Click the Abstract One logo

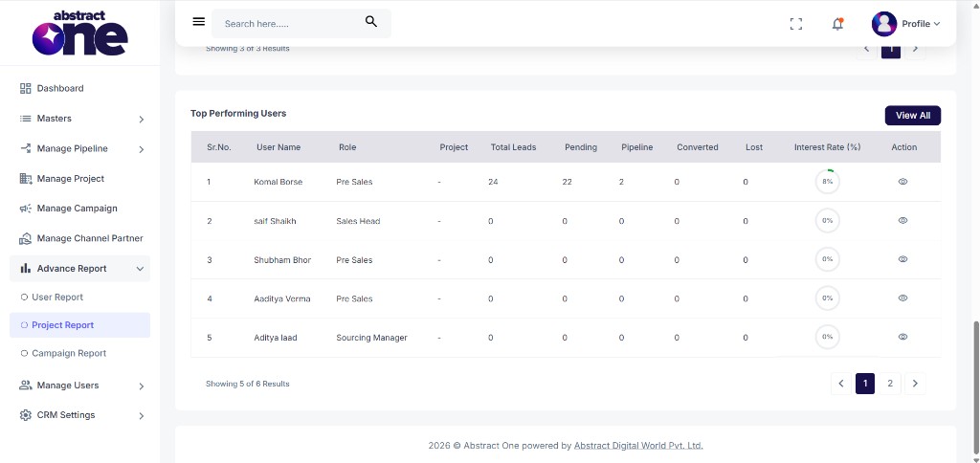pyautogui.click(x=80, y=33)
